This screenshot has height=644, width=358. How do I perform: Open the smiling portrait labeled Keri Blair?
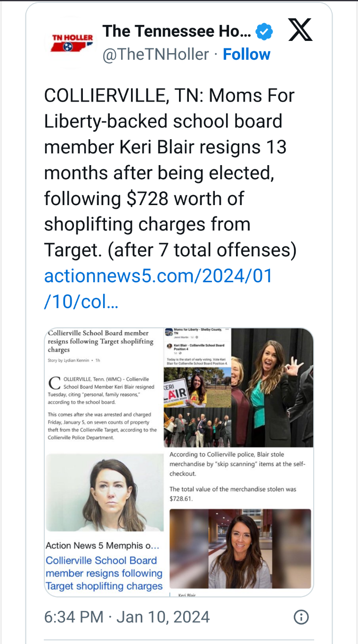click(x=240, y=549)
